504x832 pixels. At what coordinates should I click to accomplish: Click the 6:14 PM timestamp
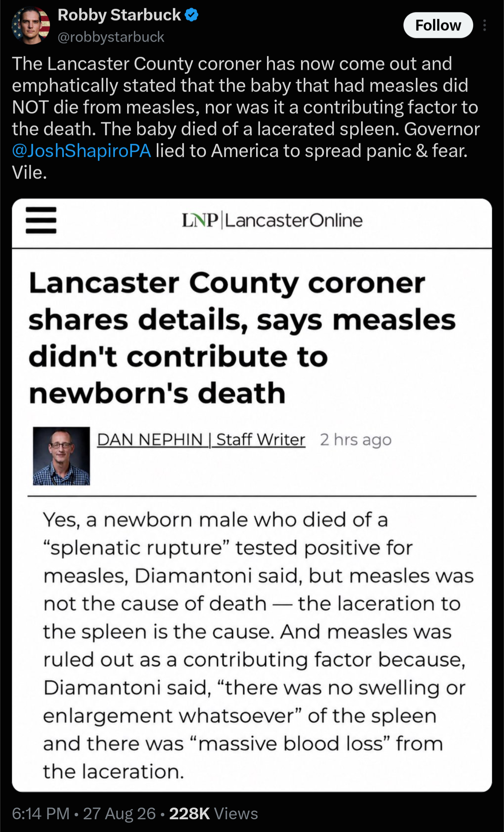pos(41,814)
